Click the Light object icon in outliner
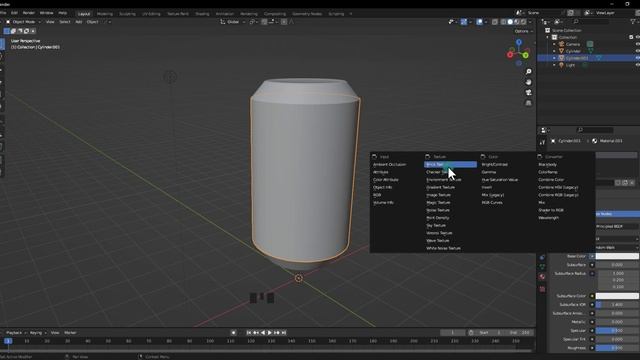 pos(562,65)
